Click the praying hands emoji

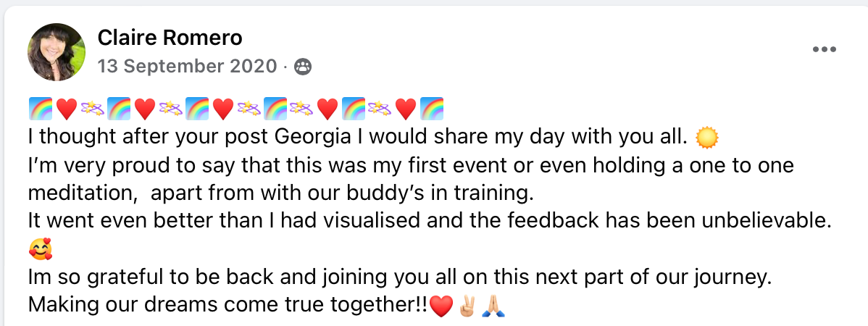click(494, 306)
